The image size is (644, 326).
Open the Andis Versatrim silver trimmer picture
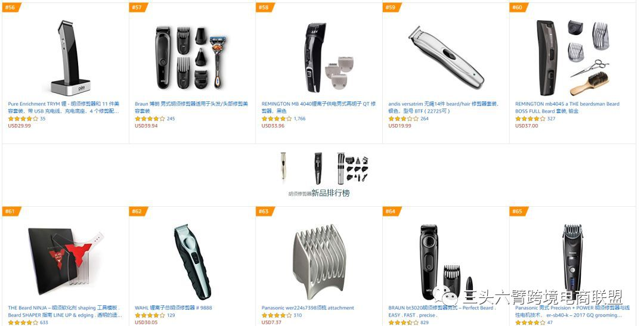(x=446, y=56)
